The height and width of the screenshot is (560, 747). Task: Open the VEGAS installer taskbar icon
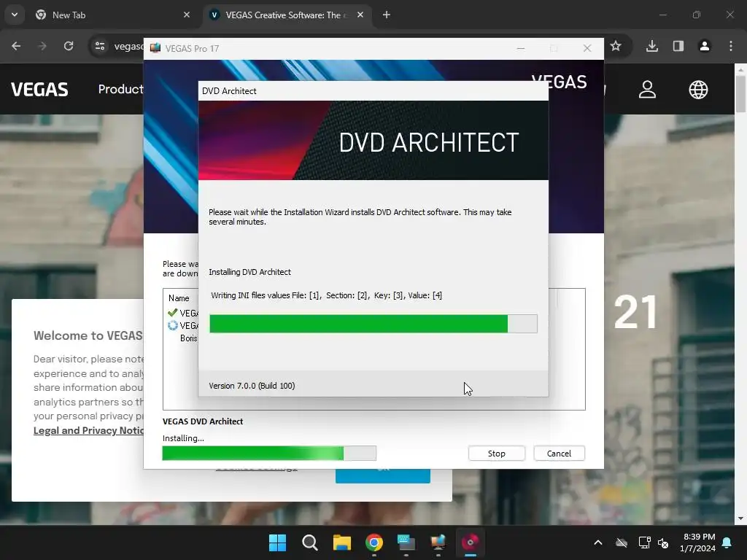pos(438,542)
